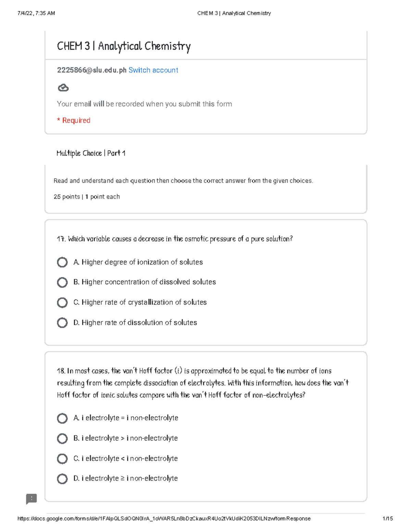Pick C. i electrolyte < i non-electrolyte
Screen dimensions: 411x532
click(x=62, y=459)
